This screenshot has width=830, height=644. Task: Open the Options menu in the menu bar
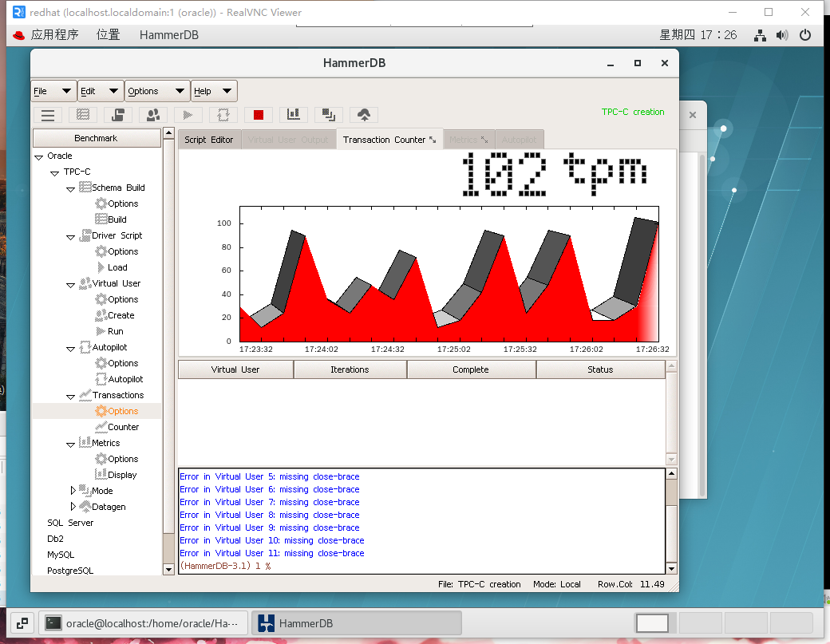tap(157, 91)
